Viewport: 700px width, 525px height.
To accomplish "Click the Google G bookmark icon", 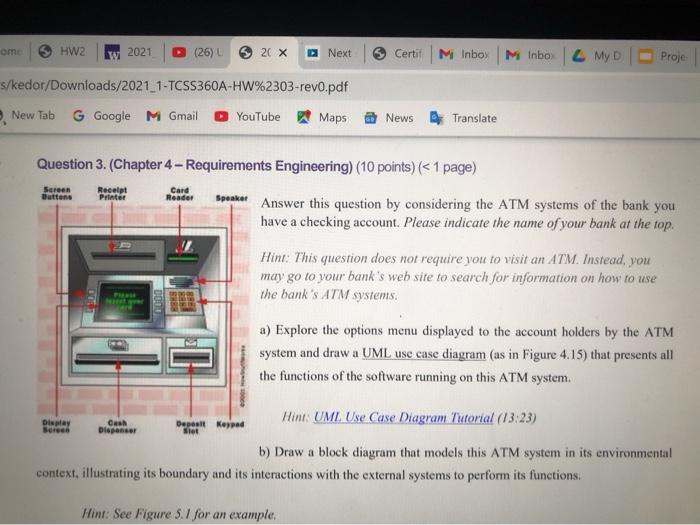I will click(79, 116).
